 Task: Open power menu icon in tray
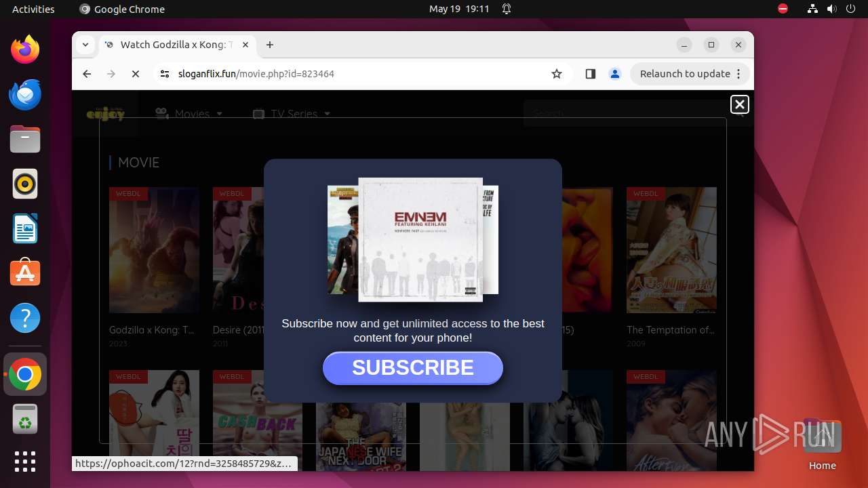click(x=850, y=9)
